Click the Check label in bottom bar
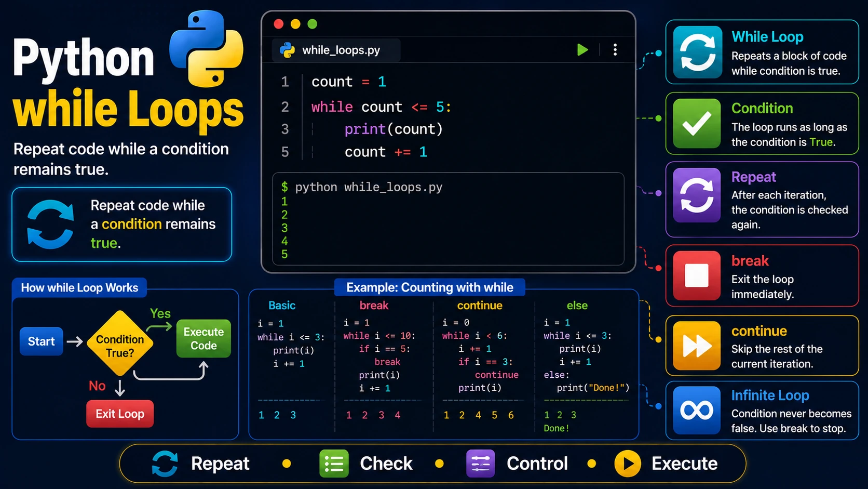The height and width of the screenshot is (489, 868). click(x=386, y=464)
